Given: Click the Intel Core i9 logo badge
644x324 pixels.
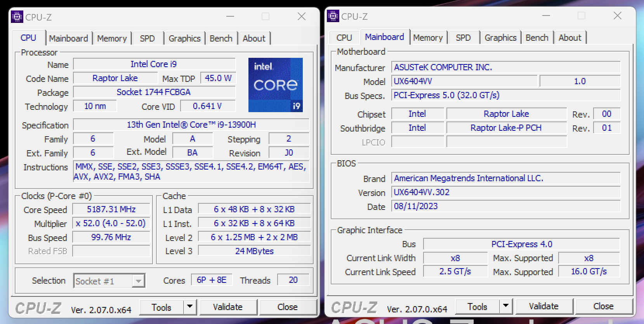Looking at the screenshot, I should 276,85.
